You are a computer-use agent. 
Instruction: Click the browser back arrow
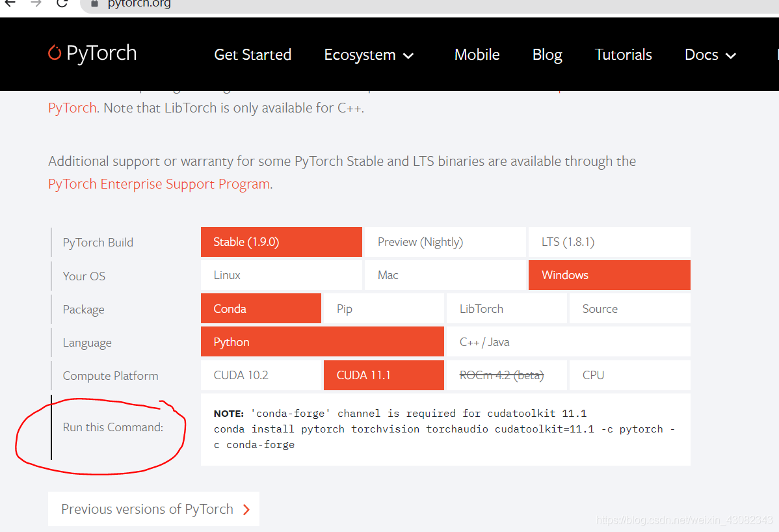pos(10,3)
